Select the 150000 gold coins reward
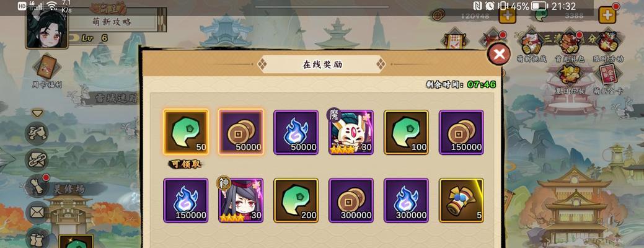Screen dimensions: 644x248 (x=461, y=132)
